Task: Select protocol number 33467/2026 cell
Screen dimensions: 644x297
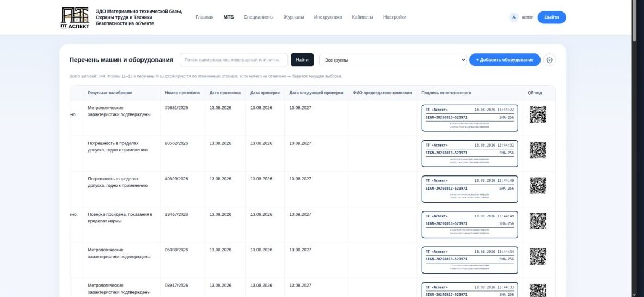Action: click(x=176, y=214)
